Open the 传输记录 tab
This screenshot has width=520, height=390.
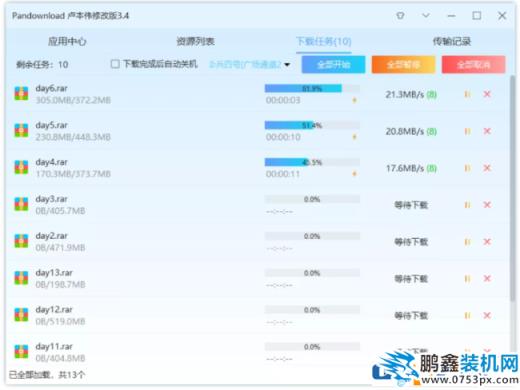[x=452, y=41]
